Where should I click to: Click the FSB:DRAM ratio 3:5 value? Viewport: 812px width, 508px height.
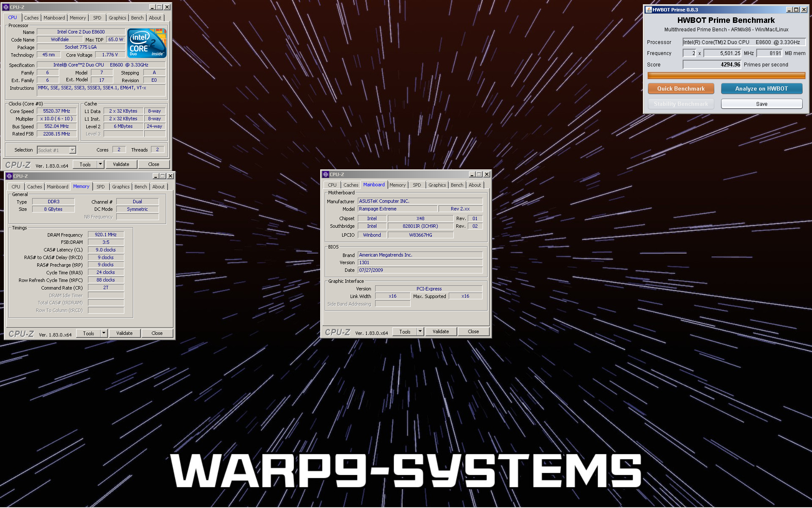(106, 242)
